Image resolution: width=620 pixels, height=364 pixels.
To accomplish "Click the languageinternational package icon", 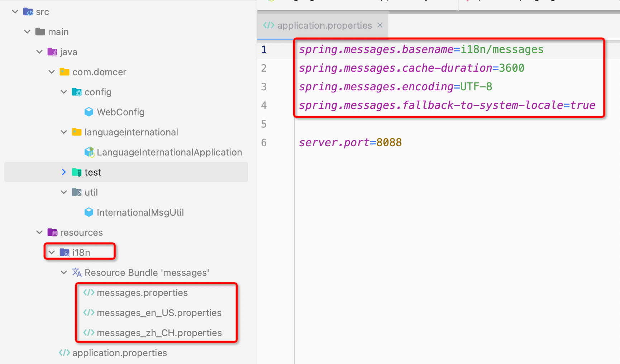I will tap(77, 132).
